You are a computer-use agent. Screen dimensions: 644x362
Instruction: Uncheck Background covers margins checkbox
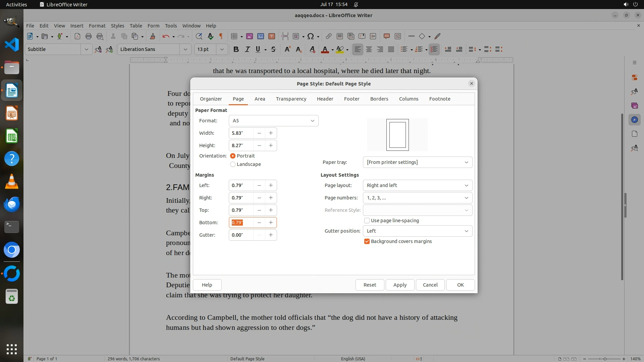[367, 241]
